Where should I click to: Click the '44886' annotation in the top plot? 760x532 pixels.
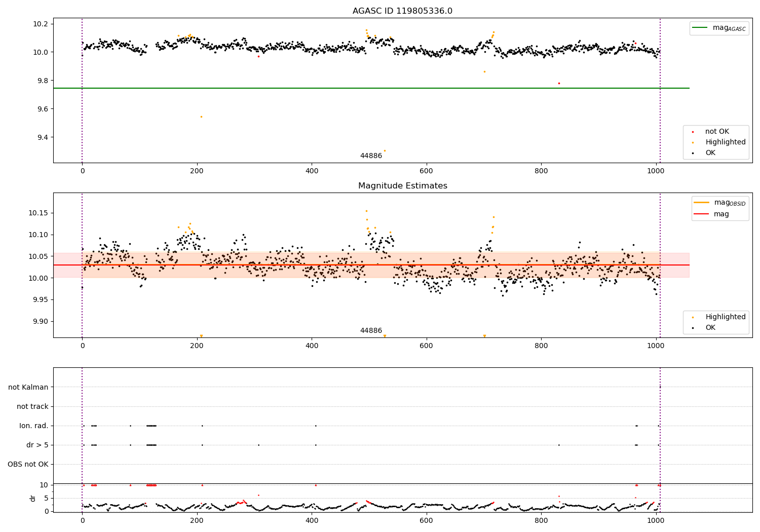371,156
